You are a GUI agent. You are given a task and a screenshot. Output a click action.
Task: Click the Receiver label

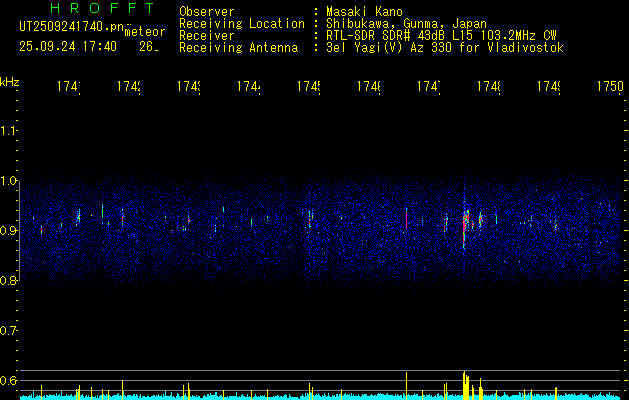click(x=207, y=36)
